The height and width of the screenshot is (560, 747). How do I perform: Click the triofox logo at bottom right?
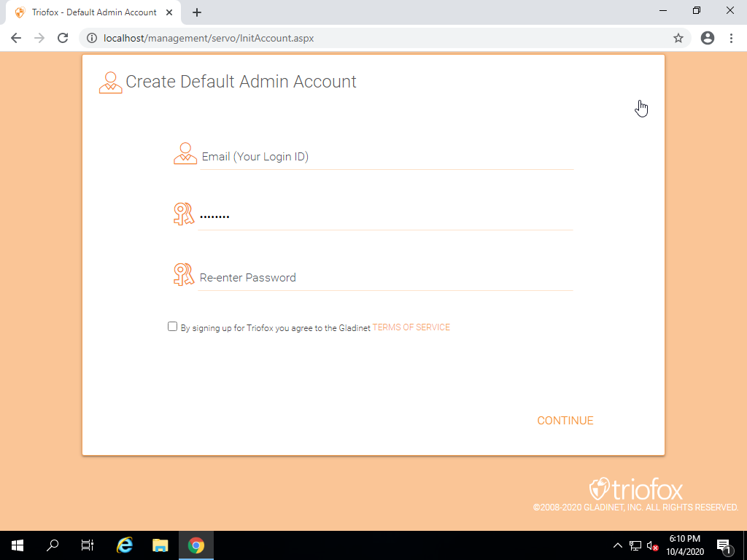636,489
